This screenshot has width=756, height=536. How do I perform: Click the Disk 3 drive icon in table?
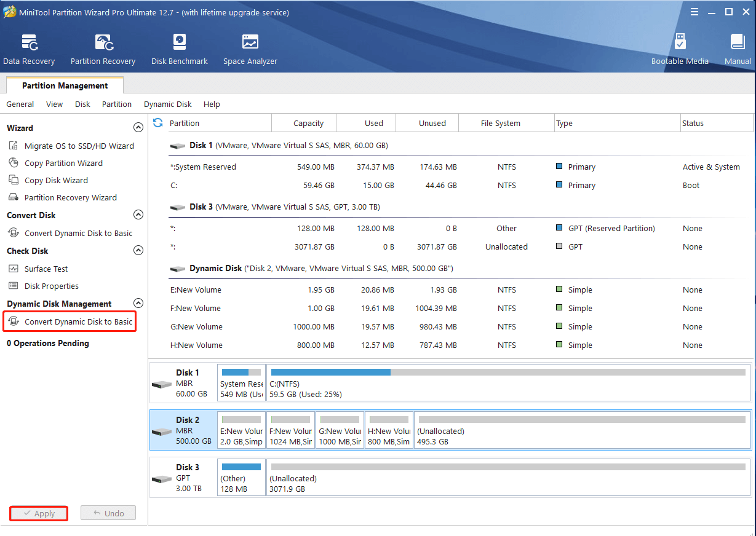[178, 207]
